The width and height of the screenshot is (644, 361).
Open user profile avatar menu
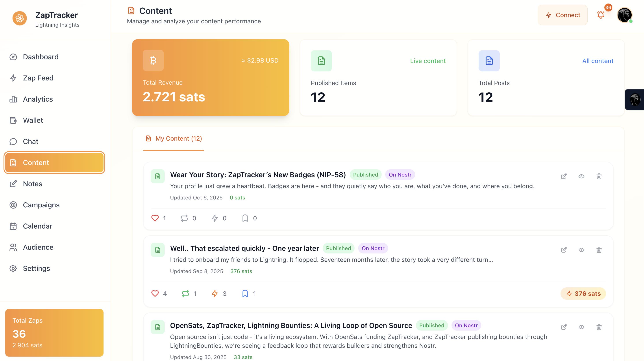[624, 15]
